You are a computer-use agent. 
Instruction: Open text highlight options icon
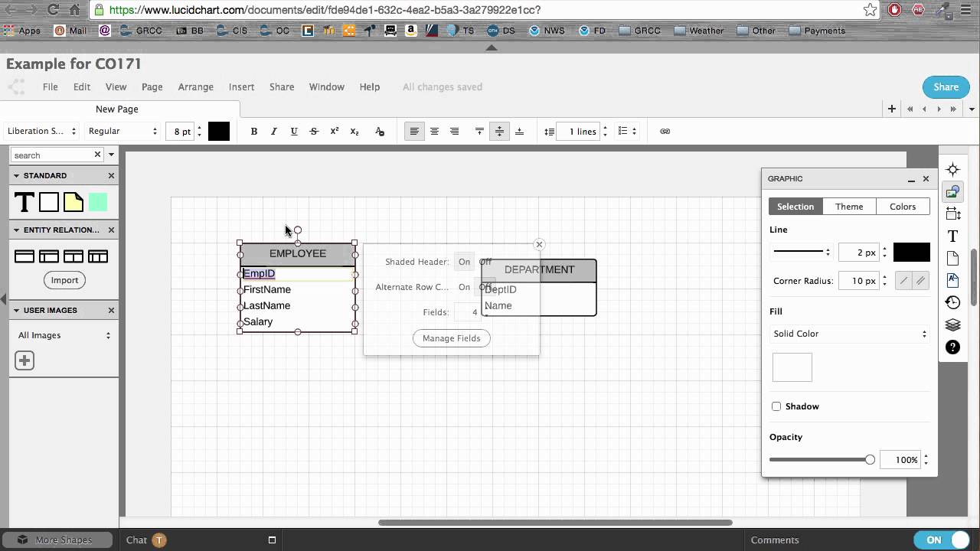(380, 132)
